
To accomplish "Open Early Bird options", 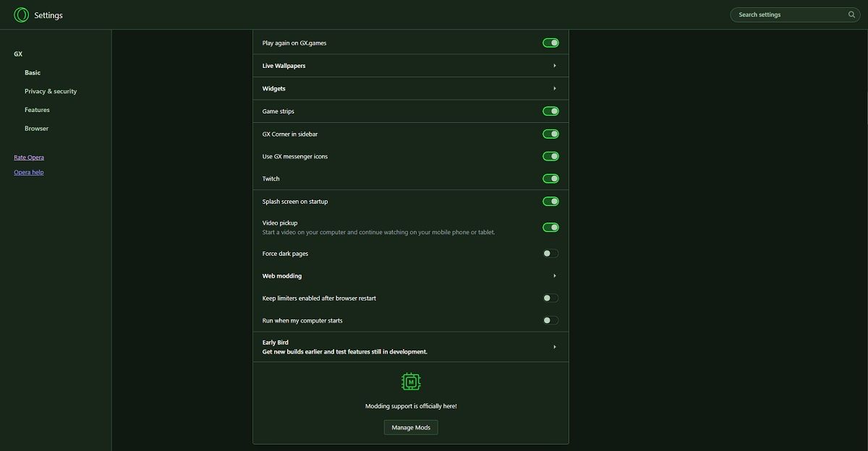I will (x=555, y=347).
